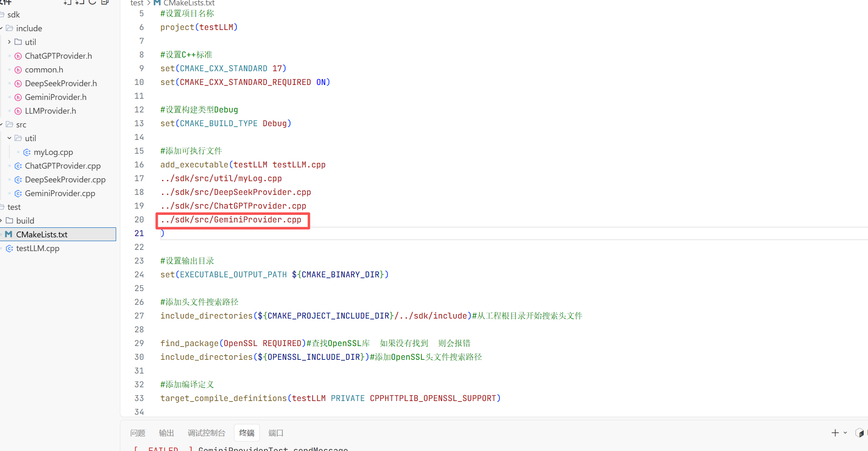This screenshot has width=868, height=451.
Task: Open ChatGPTProvider.h header file
Action: click(58, 56)
